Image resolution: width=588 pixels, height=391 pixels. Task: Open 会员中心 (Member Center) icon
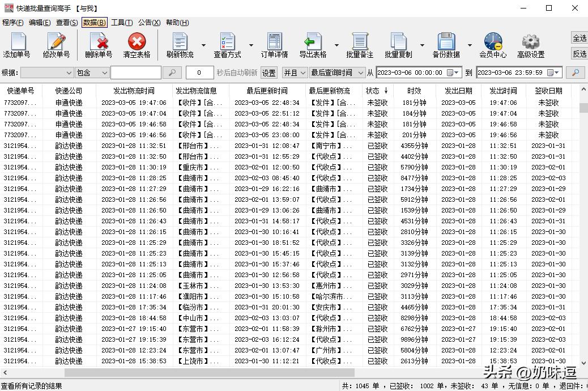(492, 45)
